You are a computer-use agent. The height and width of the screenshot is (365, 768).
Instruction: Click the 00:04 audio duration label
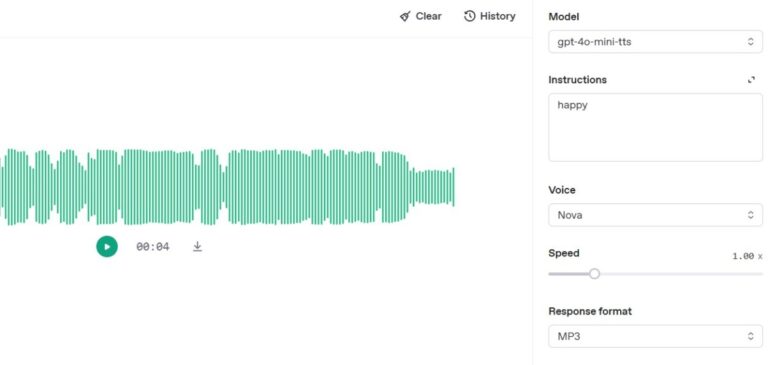[x=153, y=247]
